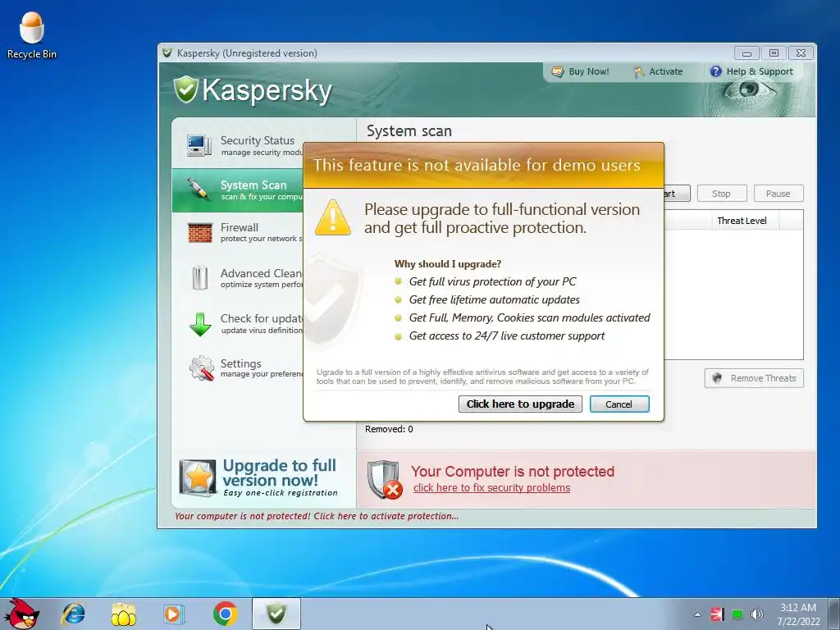Image resolution: width=840 pixels, height=630 pixels.
Task: Click the Settings gear icon
Action: tap(202, 367)
